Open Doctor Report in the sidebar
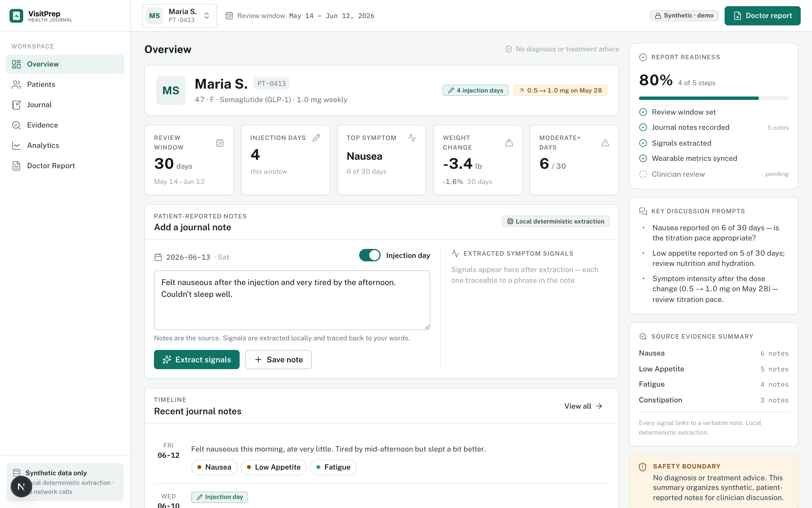Image resolution: width=812 pixels, height=508 pixels. [x=65, y=166]
